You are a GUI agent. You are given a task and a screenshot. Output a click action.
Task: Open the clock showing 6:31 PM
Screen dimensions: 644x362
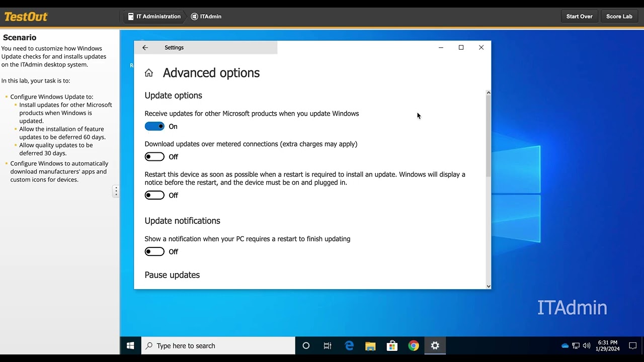[x=608, y=346]
